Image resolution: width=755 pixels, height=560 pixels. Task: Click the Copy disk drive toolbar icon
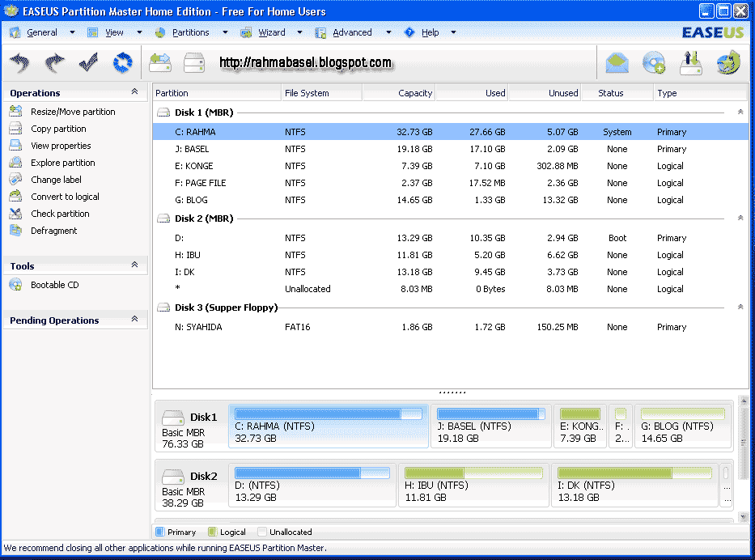[x=194, y=63]
